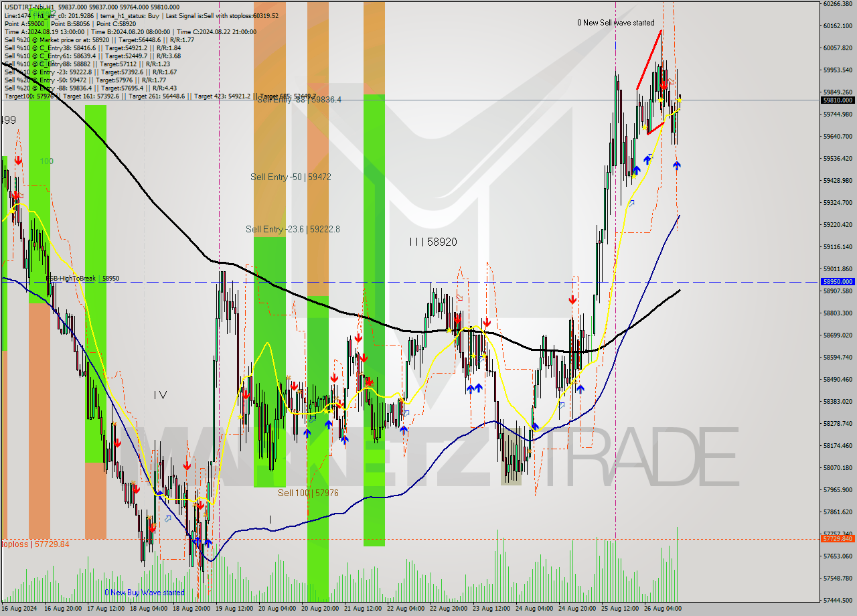Click the 58699.020 price axis value
857x616 pixels.
point(838,335)
